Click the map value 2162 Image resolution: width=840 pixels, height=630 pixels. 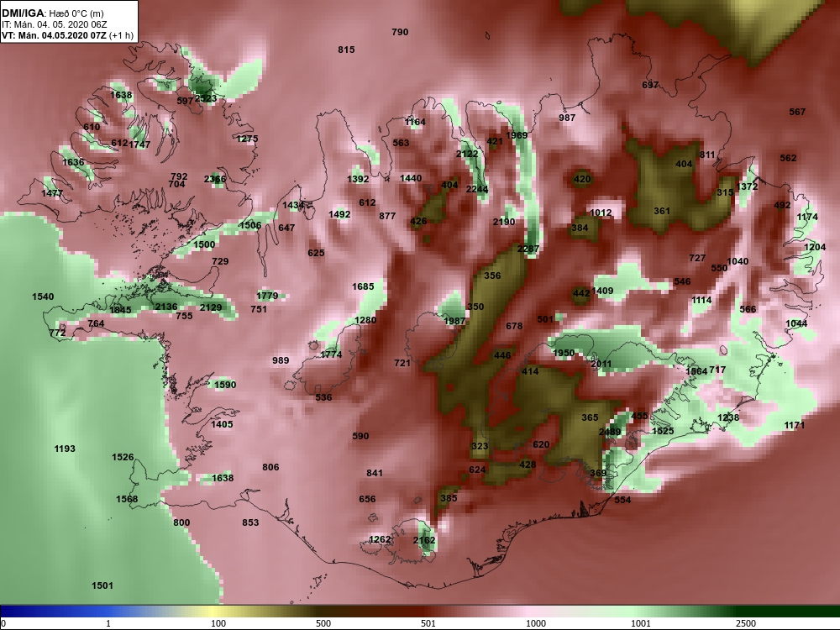tap(424, 540)
